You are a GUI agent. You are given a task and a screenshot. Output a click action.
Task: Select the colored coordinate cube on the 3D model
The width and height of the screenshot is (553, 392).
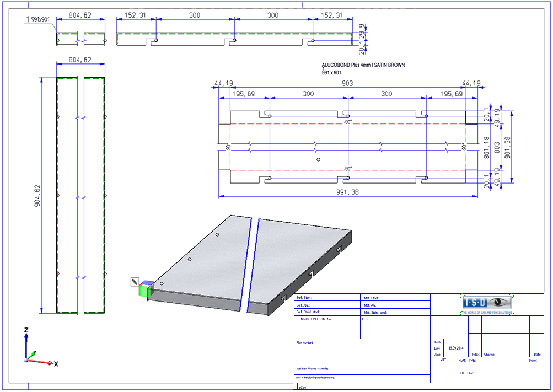pyautogui.click(x=146, y=288)
